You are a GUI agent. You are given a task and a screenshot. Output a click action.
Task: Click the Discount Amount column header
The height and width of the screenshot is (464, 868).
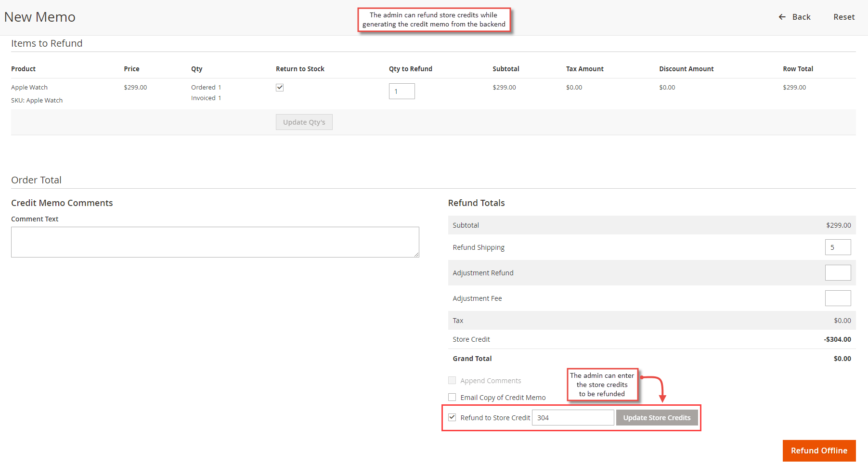pos(687,69)
